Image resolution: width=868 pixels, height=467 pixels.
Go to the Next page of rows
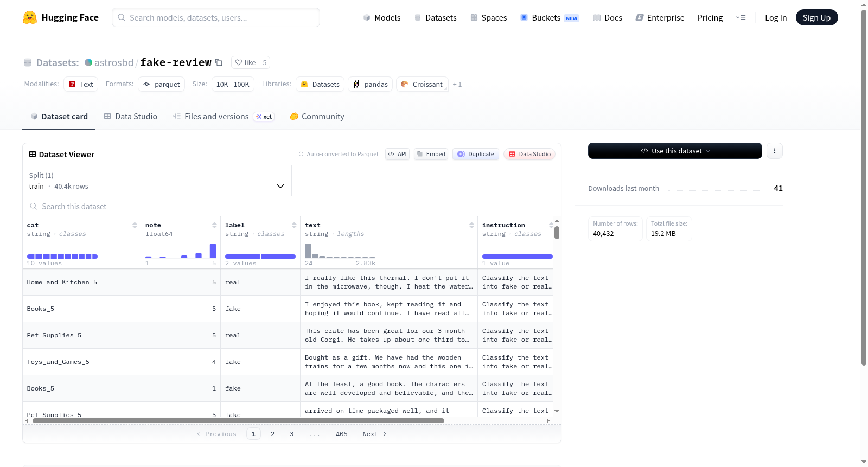[x=374, y=434]
